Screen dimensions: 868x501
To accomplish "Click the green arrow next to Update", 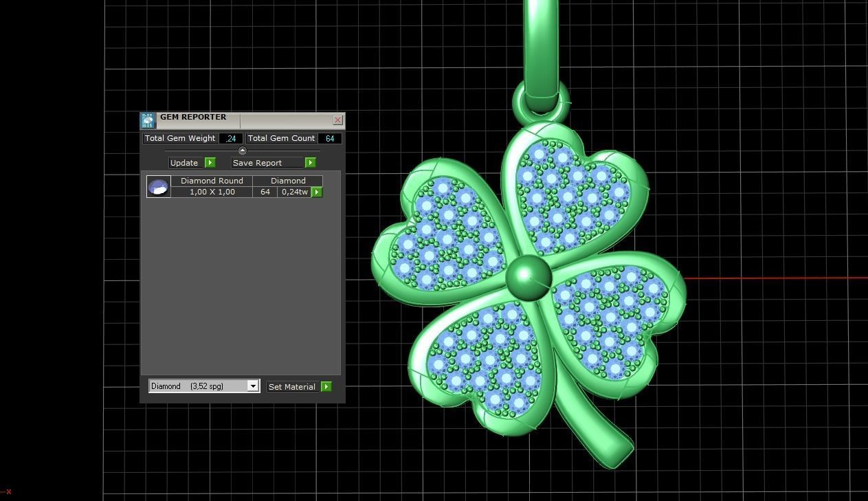I will point(210,163).
